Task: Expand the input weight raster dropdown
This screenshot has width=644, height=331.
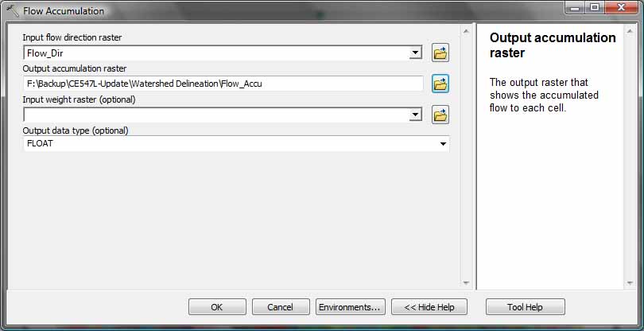Action: tap(416, 115)
